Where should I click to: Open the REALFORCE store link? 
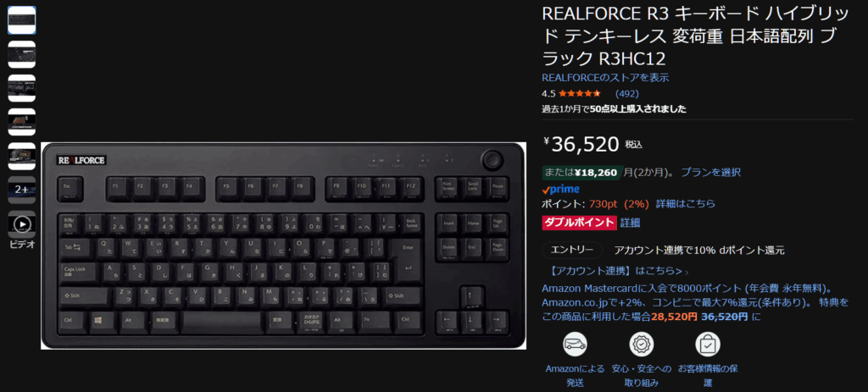[605, 78]
